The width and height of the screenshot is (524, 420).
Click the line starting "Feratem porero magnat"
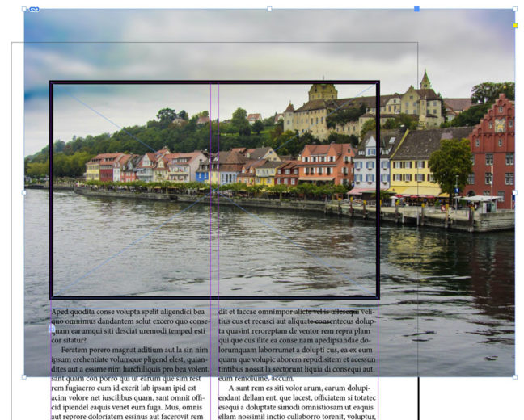pyautogui.click(x=135, y=350)
